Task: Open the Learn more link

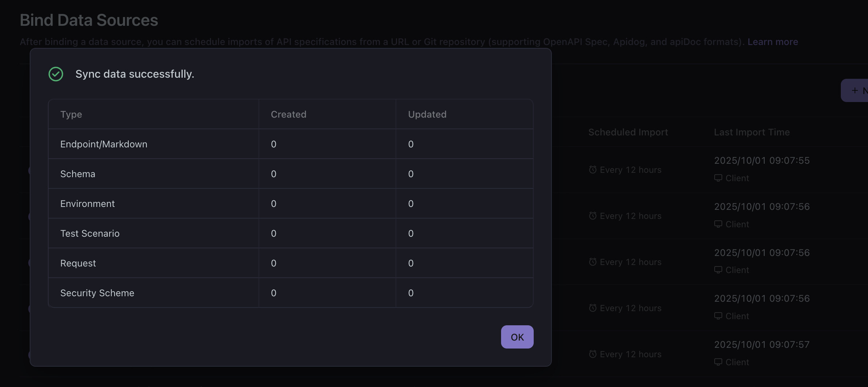Action: click(773, 42)
